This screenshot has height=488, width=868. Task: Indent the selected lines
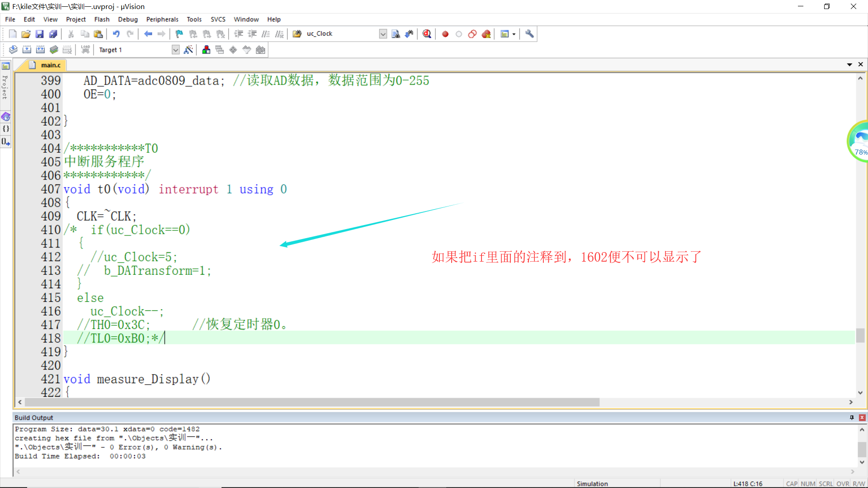pyautogui.click(x=239, y=34)
